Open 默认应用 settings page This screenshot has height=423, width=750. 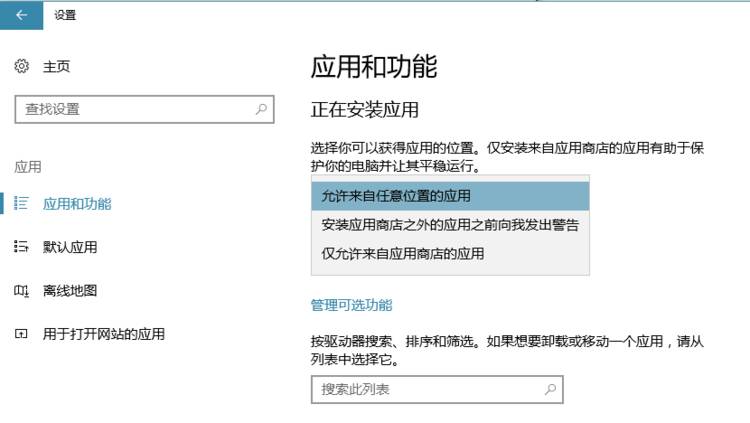[70, 247]
